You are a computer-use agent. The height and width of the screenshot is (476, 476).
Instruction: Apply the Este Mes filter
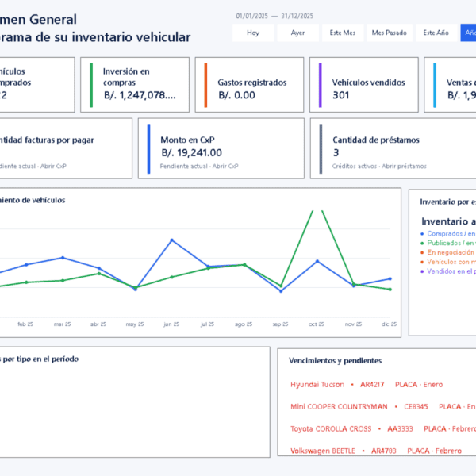[343, 33]
